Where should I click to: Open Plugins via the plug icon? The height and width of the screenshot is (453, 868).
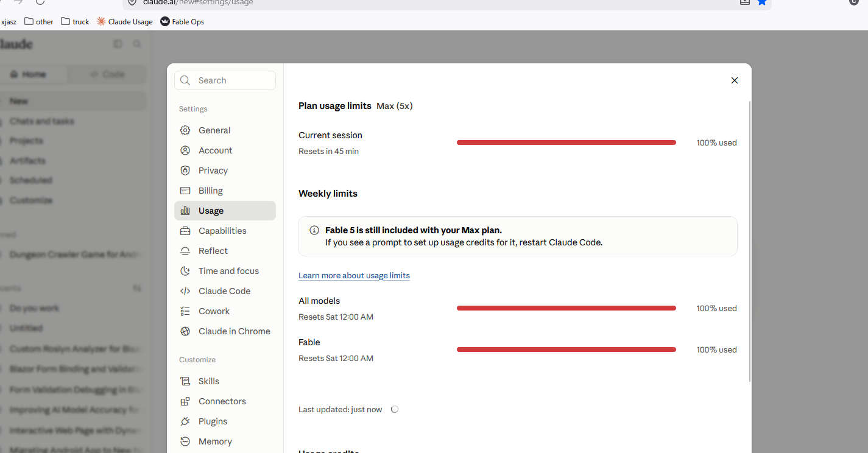(185, 421)
